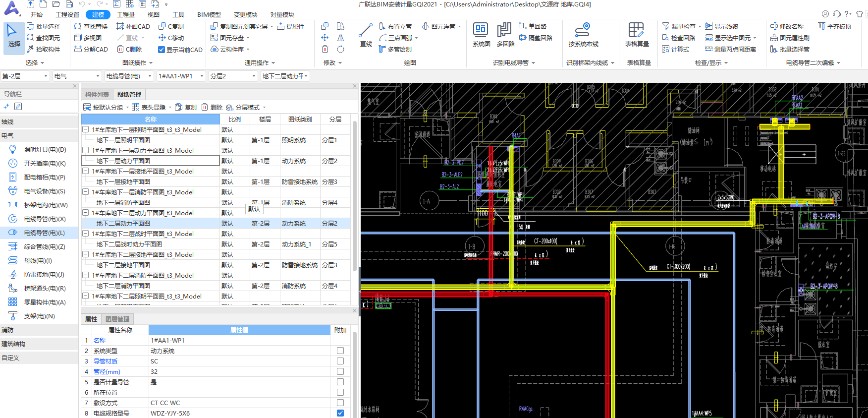Click the 补画CAD tool
Viewport: 868px width, 418px height.
coord(133,26)
